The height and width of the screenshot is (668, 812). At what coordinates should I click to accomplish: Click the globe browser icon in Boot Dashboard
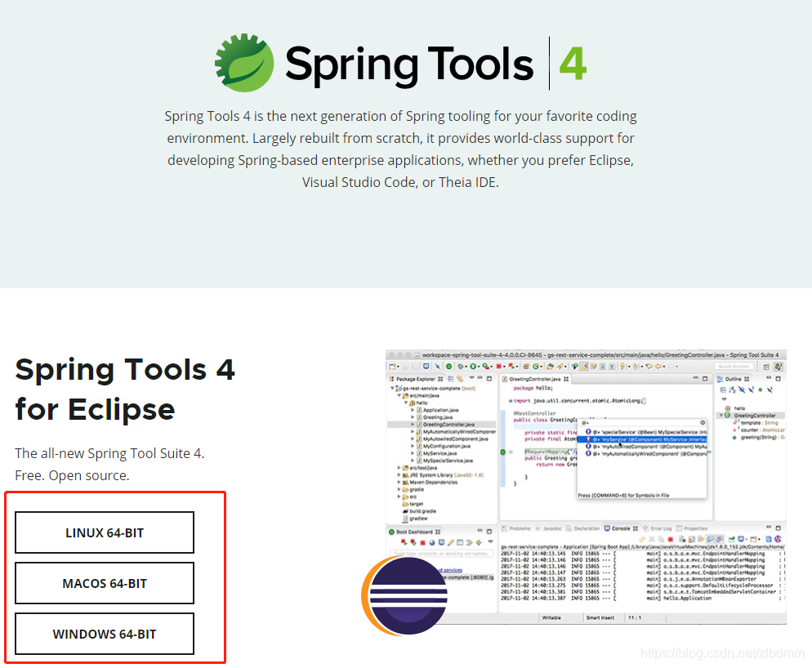click(x=432, y=543)
